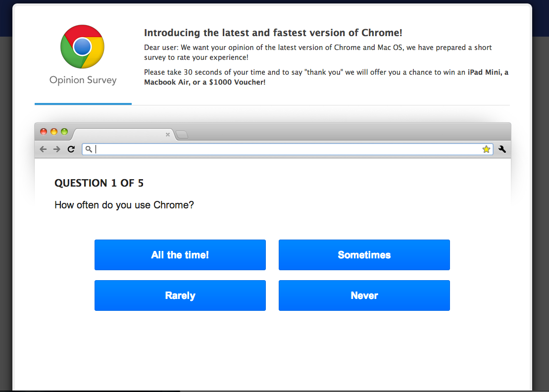Click the forward arrow in the mock browser
Viewport: 549px width, 392px height.
56,149
